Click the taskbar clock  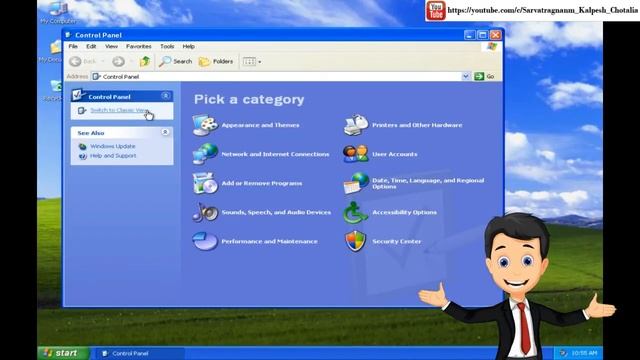click(584, 353)
